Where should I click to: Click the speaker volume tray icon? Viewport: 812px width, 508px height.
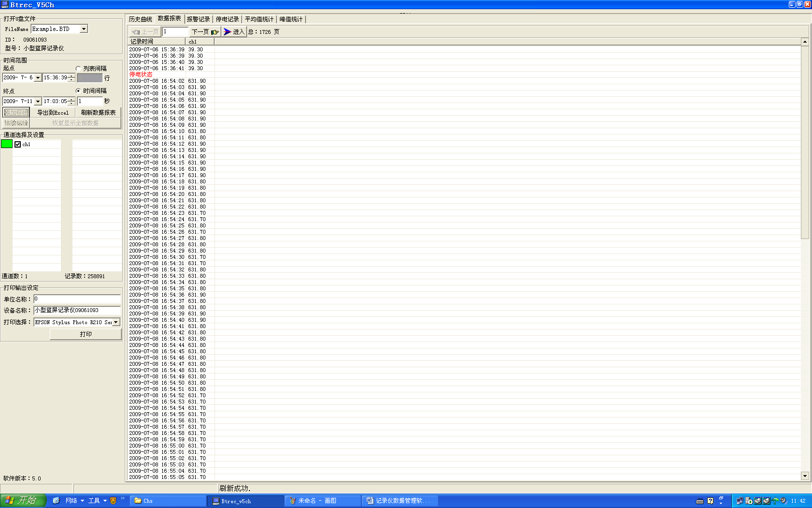(783, 501)
